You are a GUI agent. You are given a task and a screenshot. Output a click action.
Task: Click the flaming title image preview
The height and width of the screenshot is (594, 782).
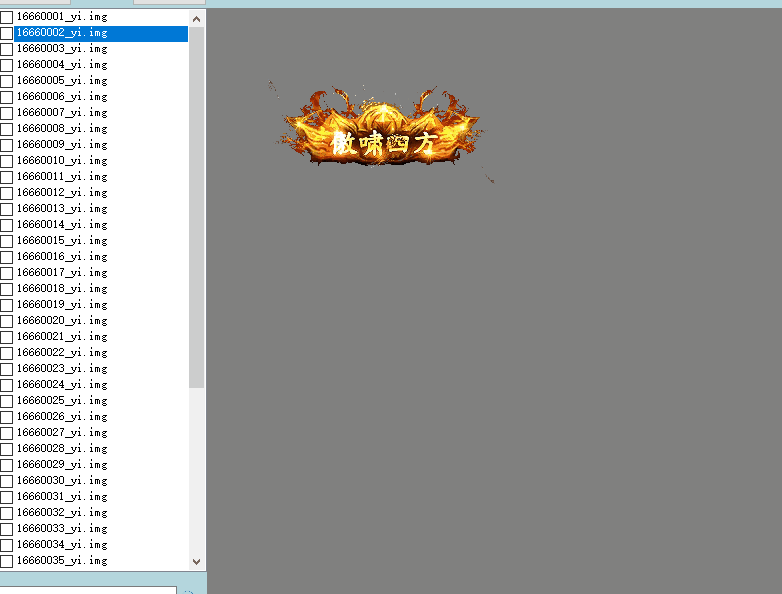(x=382, y=131)
